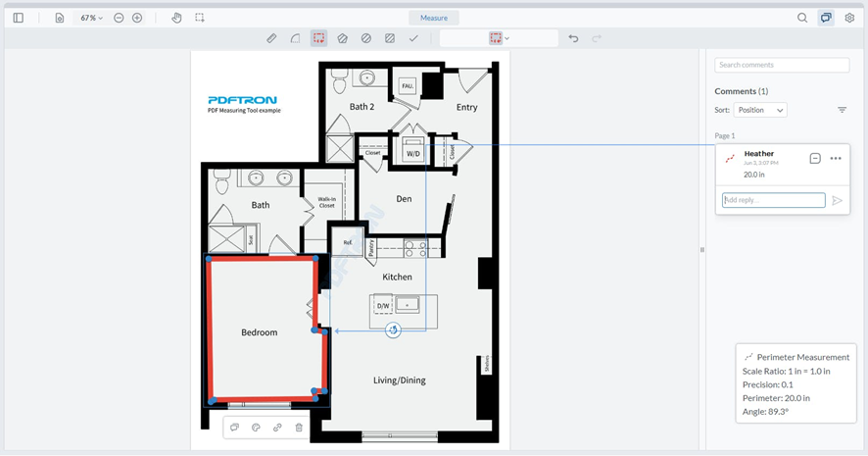Screen dimensions: 868x456
Task: Select the distance ruler measurement tool
Action: [271, 38]
